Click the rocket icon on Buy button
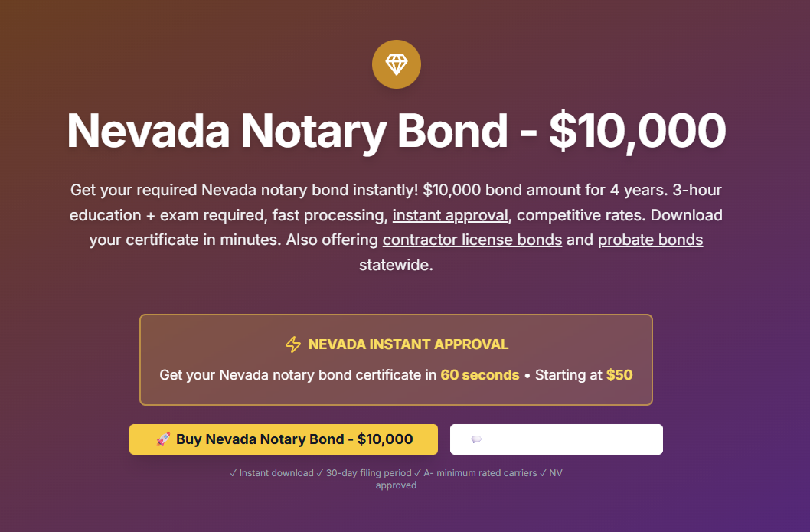 163,439
